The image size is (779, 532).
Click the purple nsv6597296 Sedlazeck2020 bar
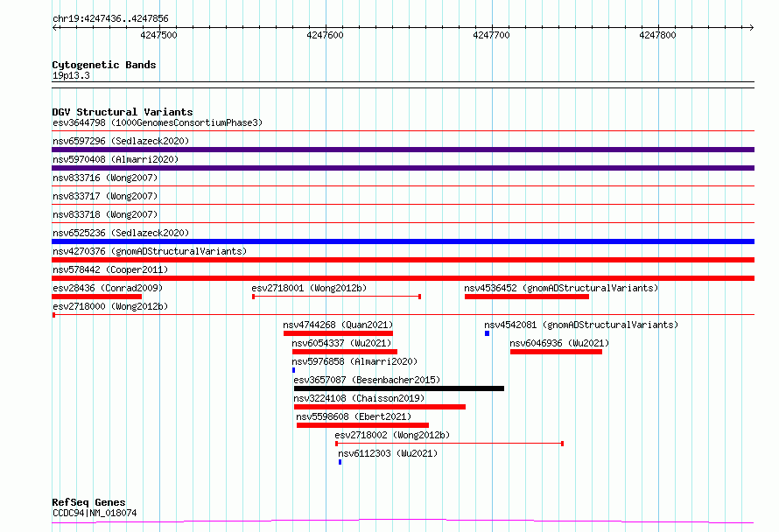click(403, 150)
